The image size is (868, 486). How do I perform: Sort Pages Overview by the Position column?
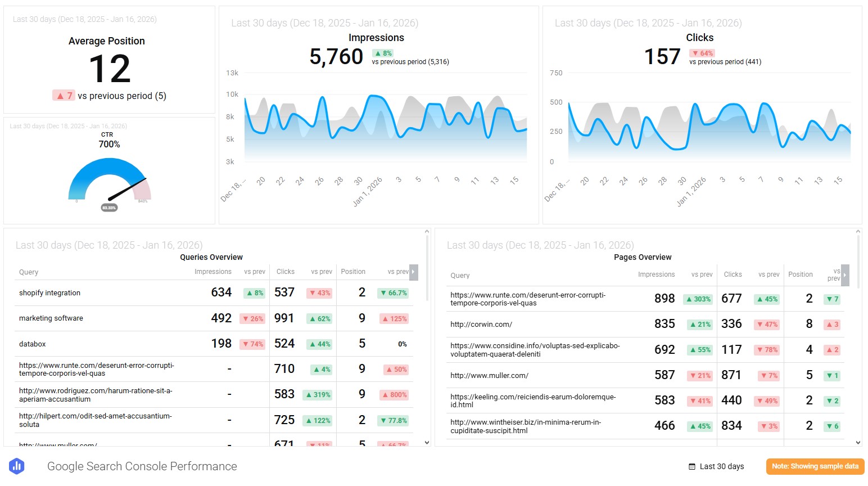coord(801,274)
